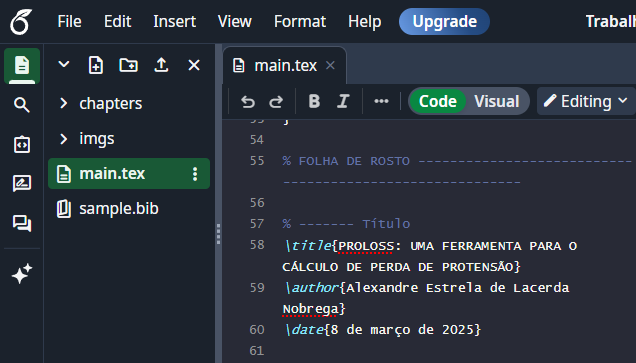Click the misspelled word Nobrega
Viewport: 636px width, 363px height.
point(310,309)
